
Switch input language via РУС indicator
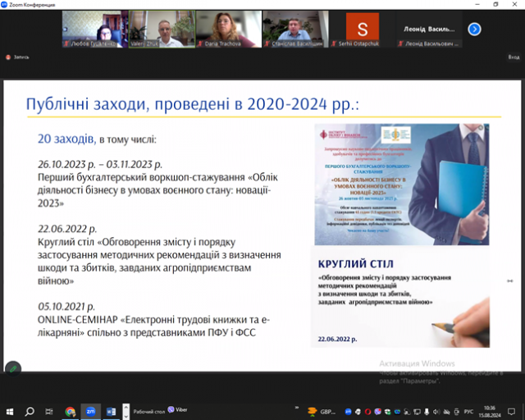coord(468,412)
